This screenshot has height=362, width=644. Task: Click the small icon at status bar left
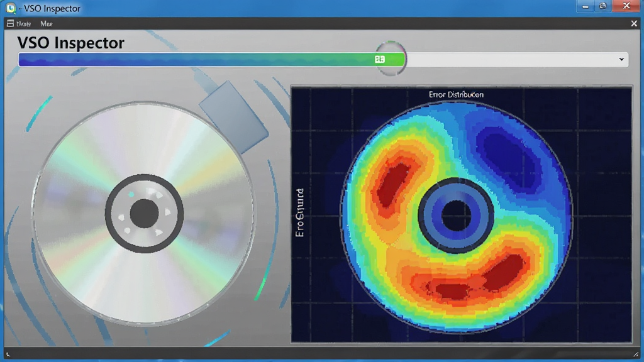click(x=8, y=354)
